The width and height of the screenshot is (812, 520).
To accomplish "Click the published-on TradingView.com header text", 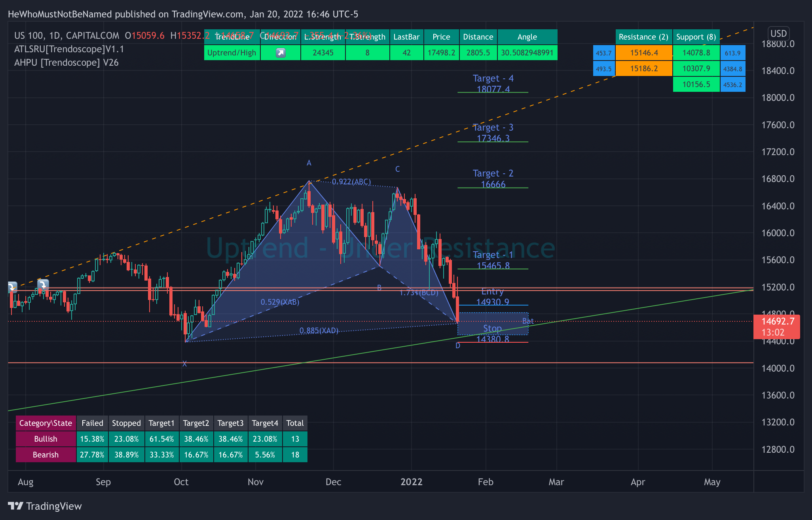I will pyautogui.click(x=183, y=14).
